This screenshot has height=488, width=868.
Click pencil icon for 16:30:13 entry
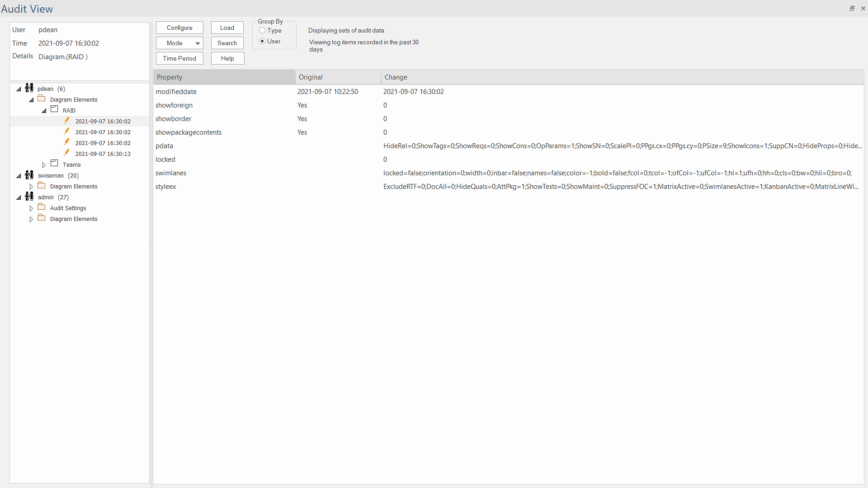[67, 153]
